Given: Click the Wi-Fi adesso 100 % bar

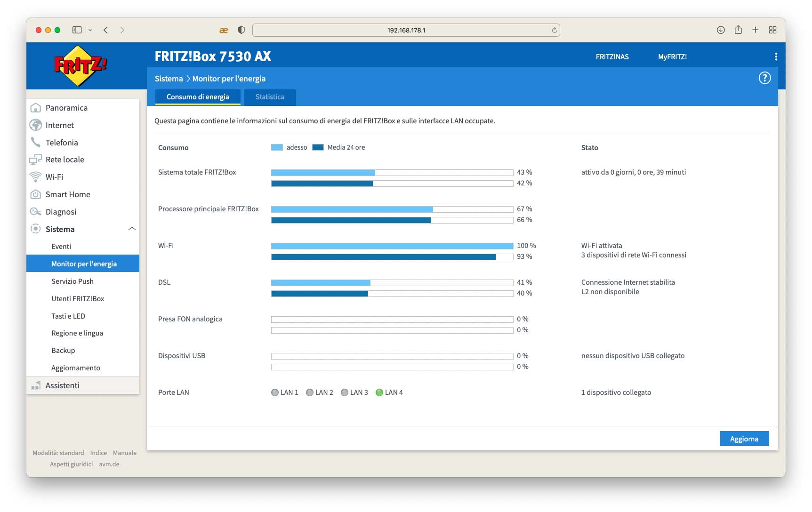Looking at the screenshot, I should [392, 246].
